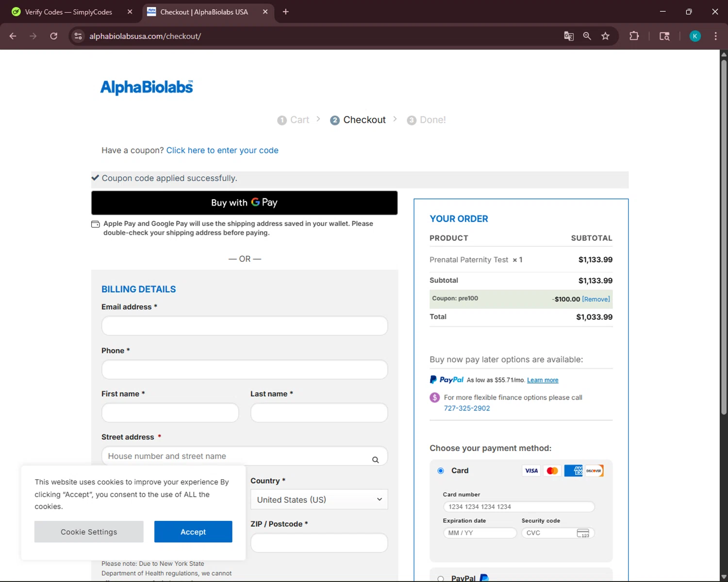728x582 pixels.
Task: Click the Mastercard logo
Action: click(x=552, y=470)
